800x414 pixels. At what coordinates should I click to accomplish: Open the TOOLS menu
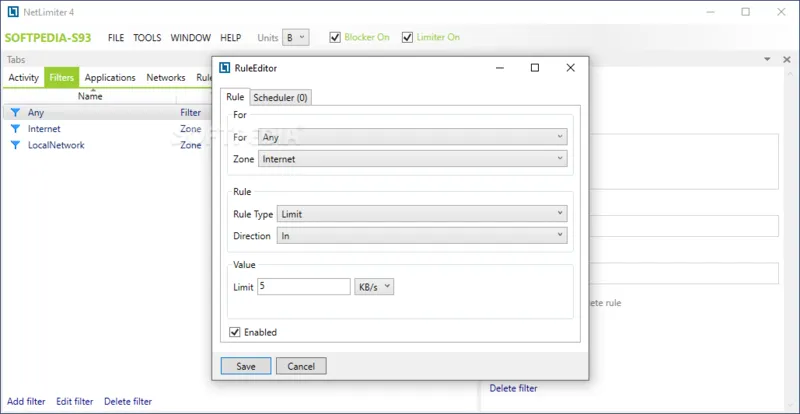[x=147, y=38]
